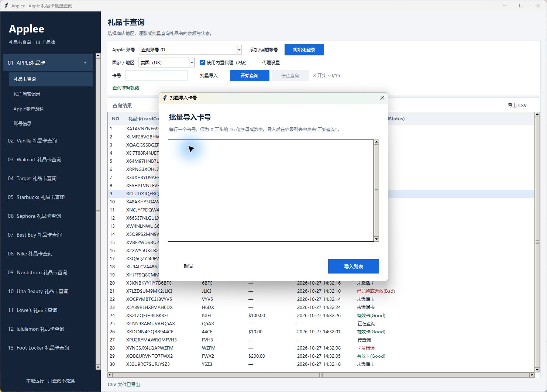Go to 07 Best Buy 礼品卡查询
The height and width of the screenshot is (392, 547).
(x=35, y=235)
